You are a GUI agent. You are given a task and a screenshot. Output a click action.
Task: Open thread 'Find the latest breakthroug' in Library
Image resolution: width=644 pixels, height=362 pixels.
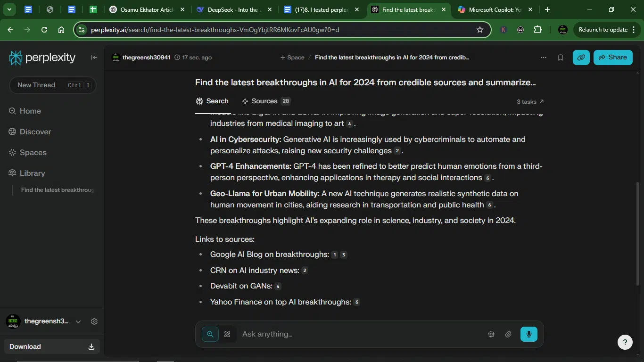coord(58,190)
